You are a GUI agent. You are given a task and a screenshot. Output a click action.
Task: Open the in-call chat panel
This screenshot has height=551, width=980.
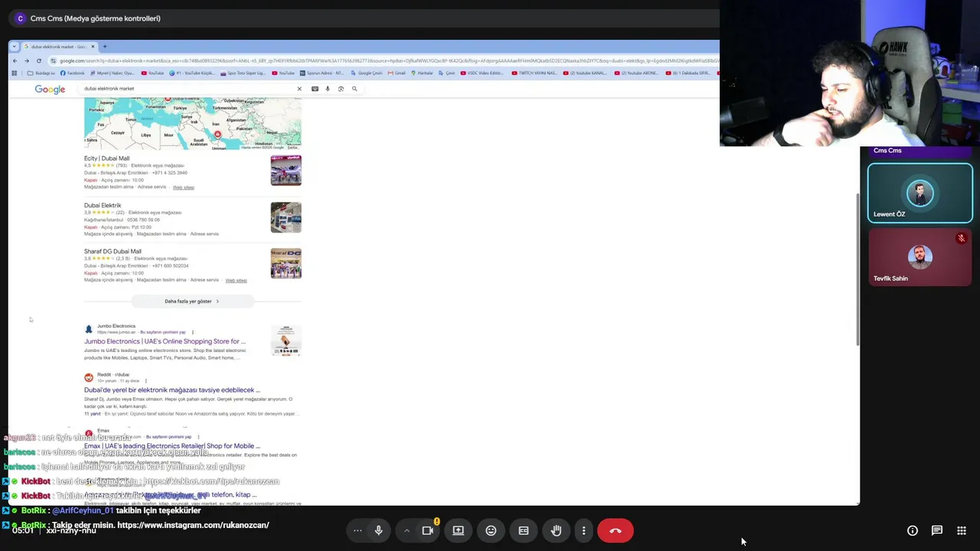pos(936,530)
